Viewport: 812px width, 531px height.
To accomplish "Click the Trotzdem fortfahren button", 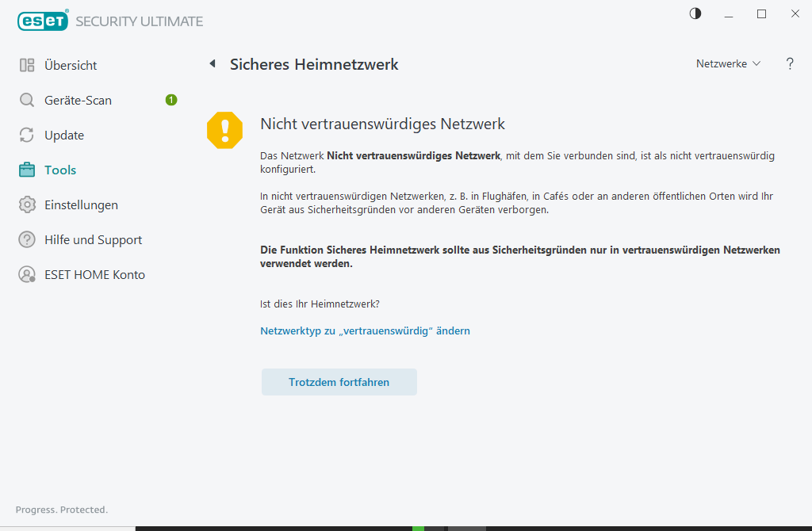I will pos(339,382).
